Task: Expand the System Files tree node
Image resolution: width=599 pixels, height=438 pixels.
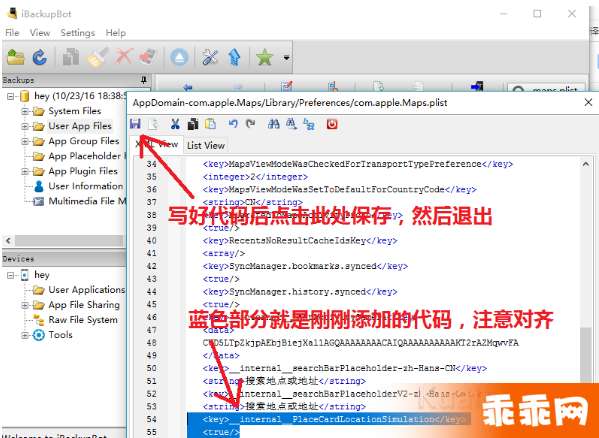Action: (25, 111)
